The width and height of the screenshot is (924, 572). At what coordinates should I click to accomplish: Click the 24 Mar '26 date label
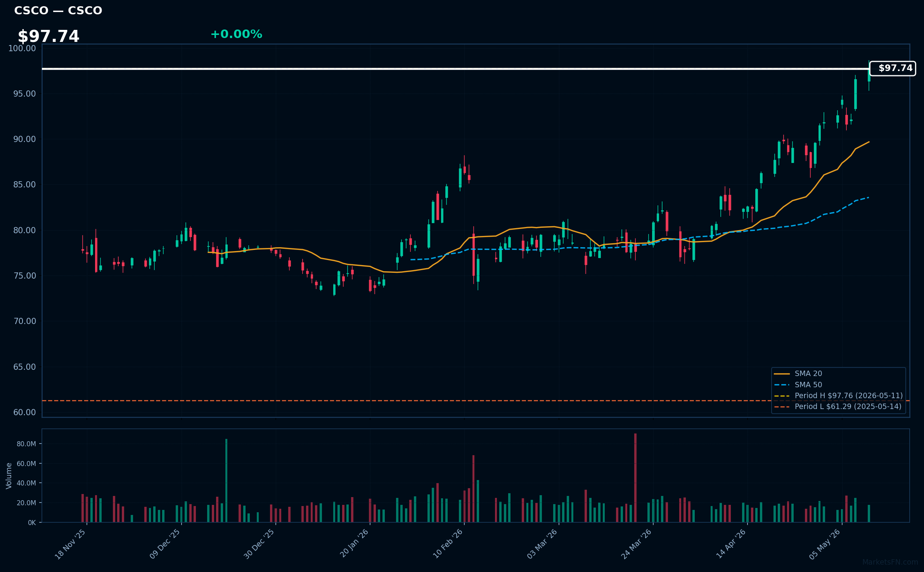pos(636,544)
